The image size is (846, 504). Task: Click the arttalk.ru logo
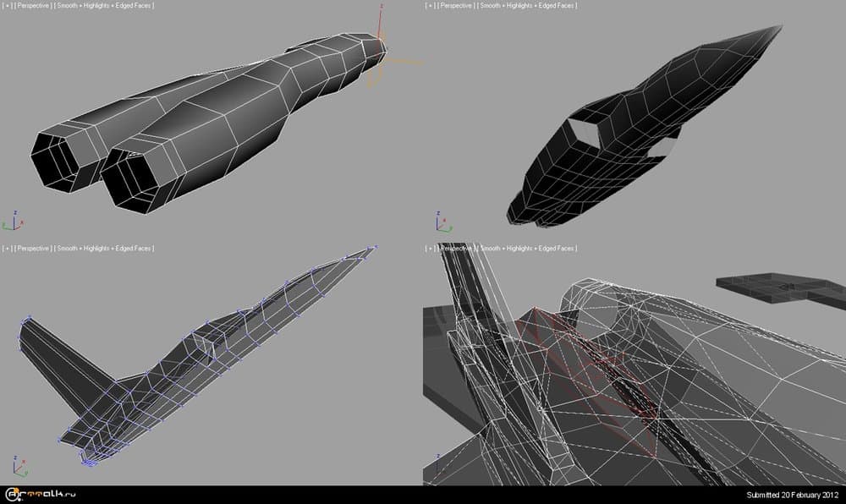tap(41, 495)
